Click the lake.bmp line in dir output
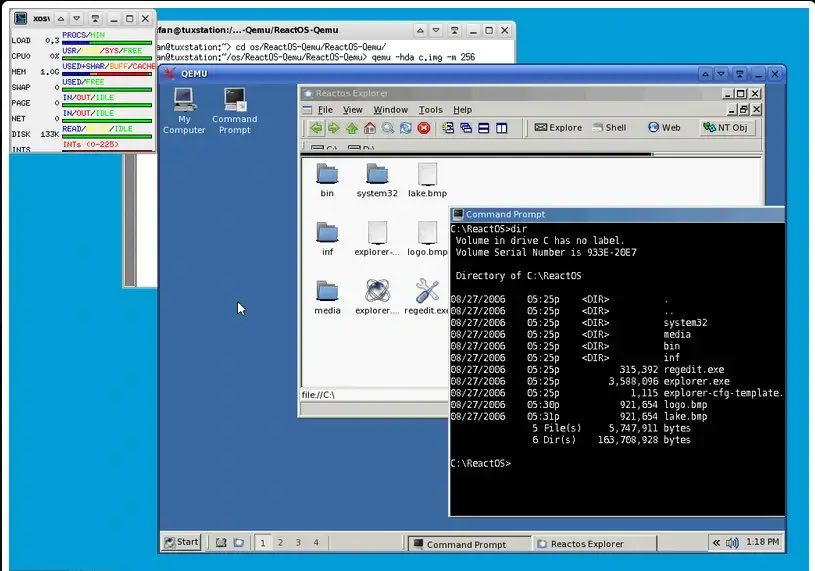Screen dimensions: 815x571 [579, 416]
